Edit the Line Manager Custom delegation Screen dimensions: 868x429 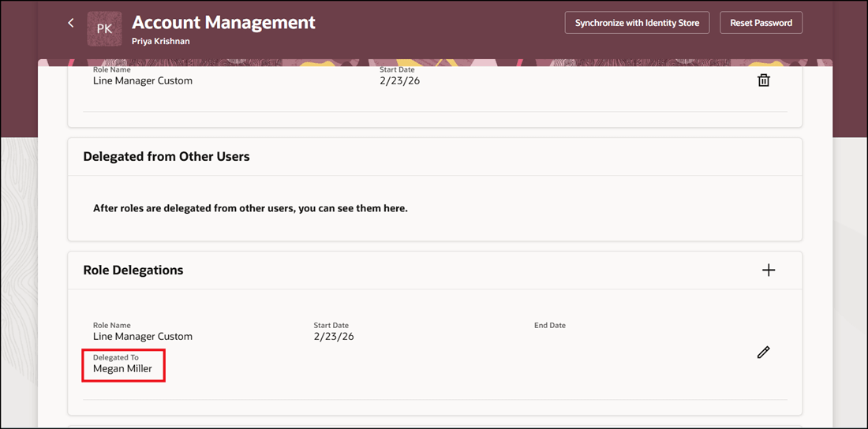763,352
